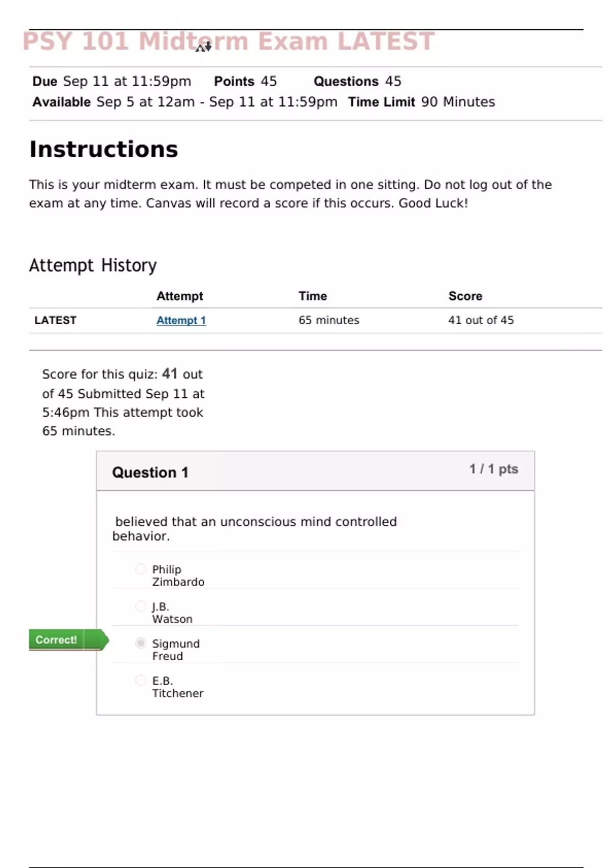Open the Attempt 1 link
The image size is (613, 868).
click(181, 320)
